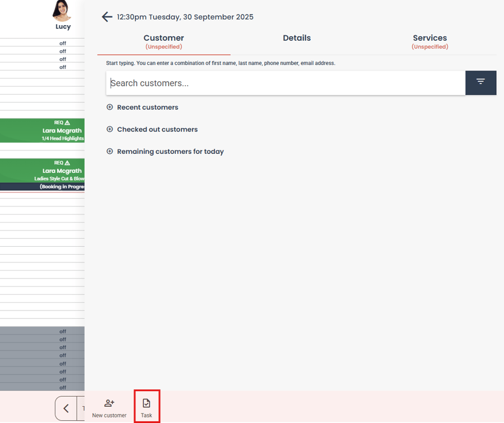Screen dimensions: 504x423
Task: Switch to the Services tab
Action: click(430, 42)
